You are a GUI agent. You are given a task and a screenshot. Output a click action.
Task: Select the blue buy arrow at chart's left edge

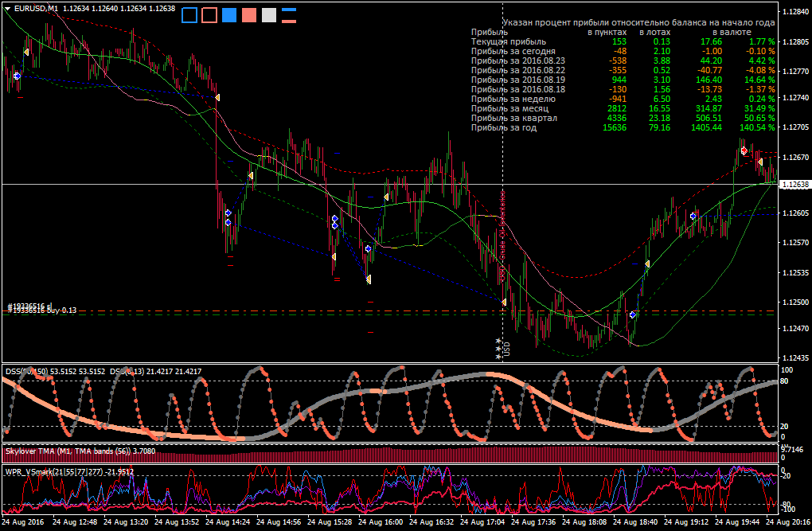point(17,76)
